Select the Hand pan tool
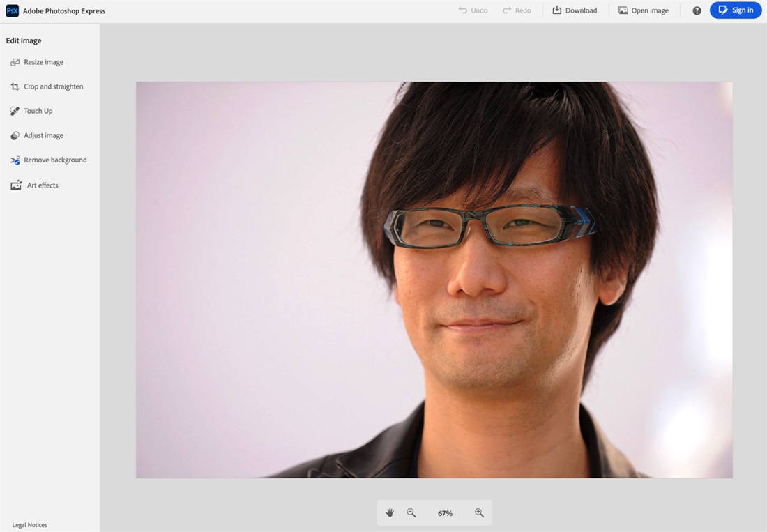This screenshot has height=532, width=767. coord(390,512)
